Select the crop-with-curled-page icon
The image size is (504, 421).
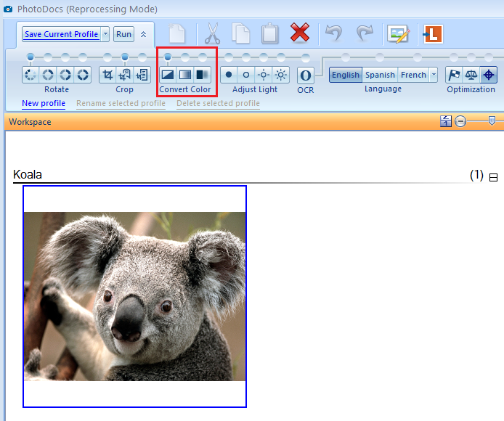pyautogui.click(x=125, y=75)
